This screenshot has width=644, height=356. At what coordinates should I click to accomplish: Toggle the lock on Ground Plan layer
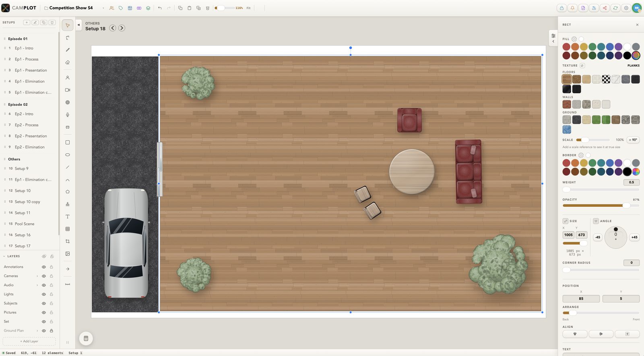click(52, 331)
